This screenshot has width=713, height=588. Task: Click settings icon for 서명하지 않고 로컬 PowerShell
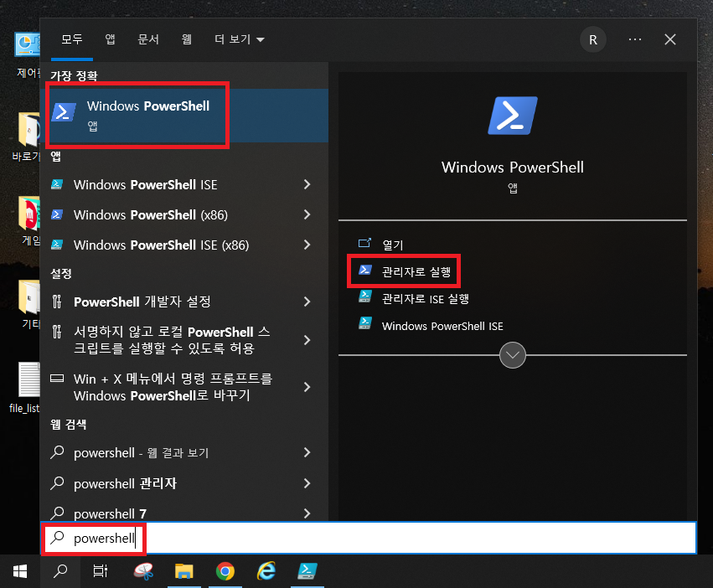click(57, 332)
